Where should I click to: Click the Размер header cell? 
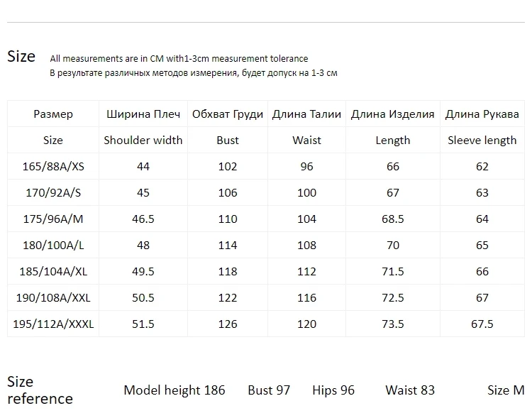point(53,114)
